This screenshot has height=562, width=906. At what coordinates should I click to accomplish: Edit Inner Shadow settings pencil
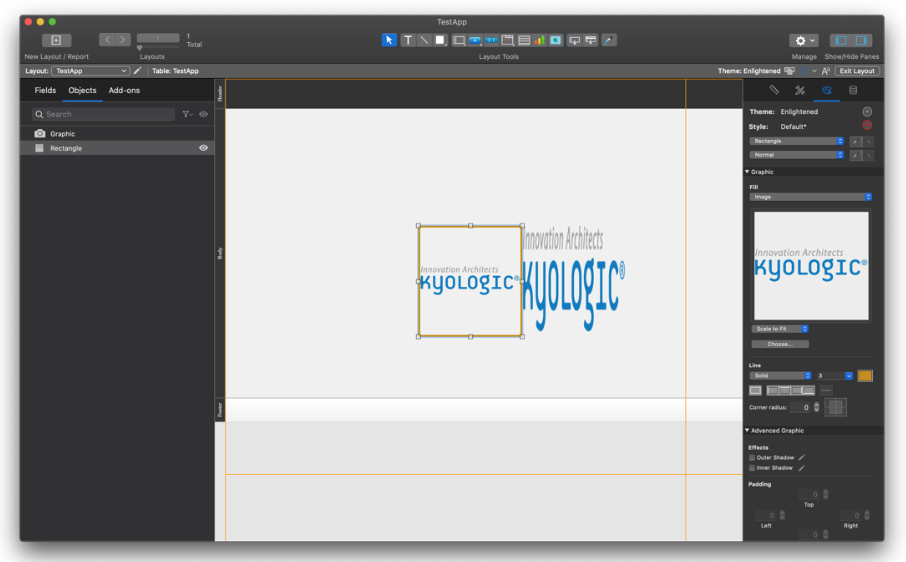point(802,468)
